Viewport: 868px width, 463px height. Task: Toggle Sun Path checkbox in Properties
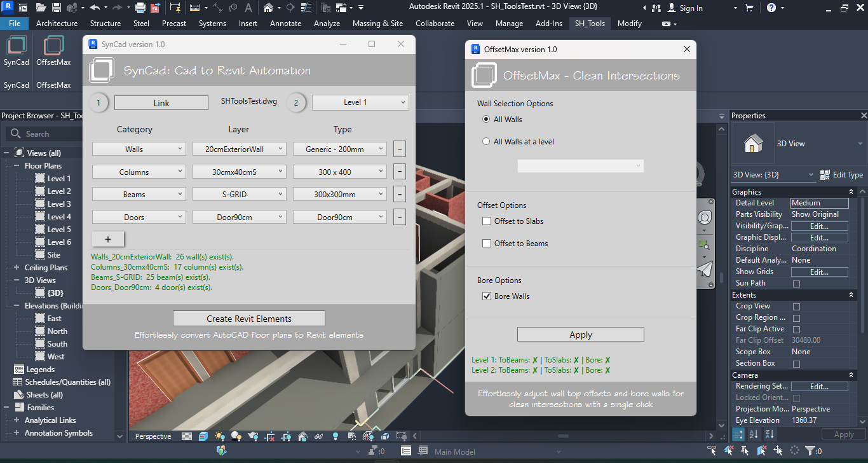coord(796,284)
